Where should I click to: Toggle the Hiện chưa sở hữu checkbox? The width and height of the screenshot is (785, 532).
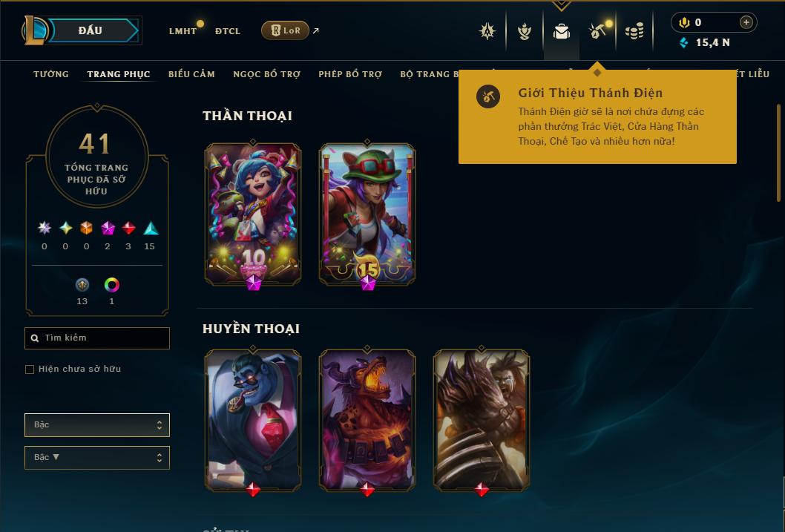(x=30, y=369)
